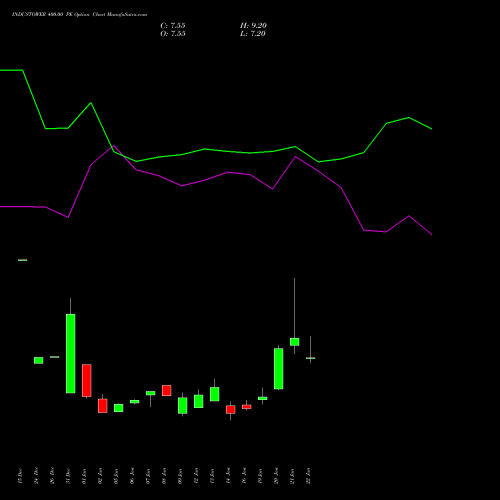The image size is (500, 500).
Task: Click the 06 Jan date label
Action: coord(132,476)
